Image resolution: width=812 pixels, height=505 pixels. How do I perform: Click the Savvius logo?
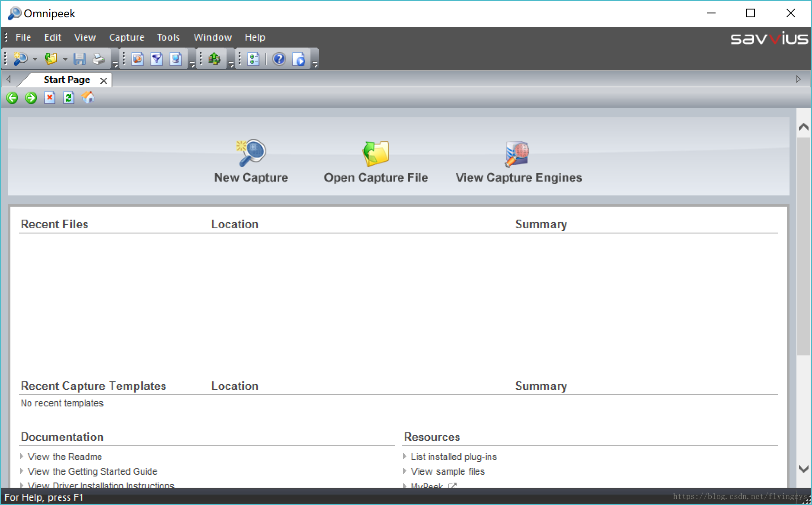click(769, 38)
